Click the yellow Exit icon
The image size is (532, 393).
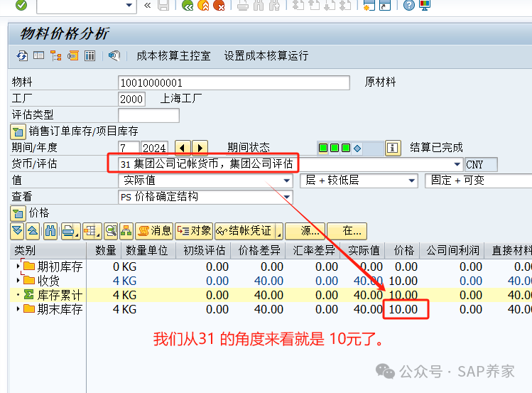pos(203,5)
